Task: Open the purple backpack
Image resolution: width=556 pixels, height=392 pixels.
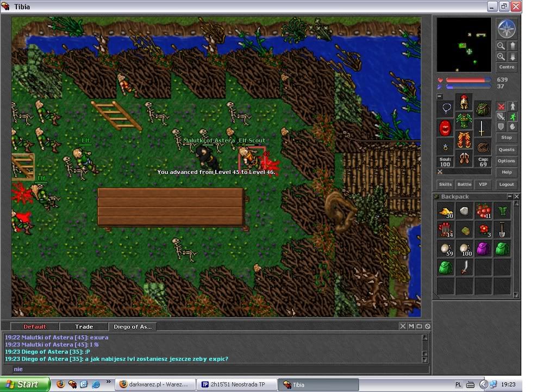Action: point(483,249)
